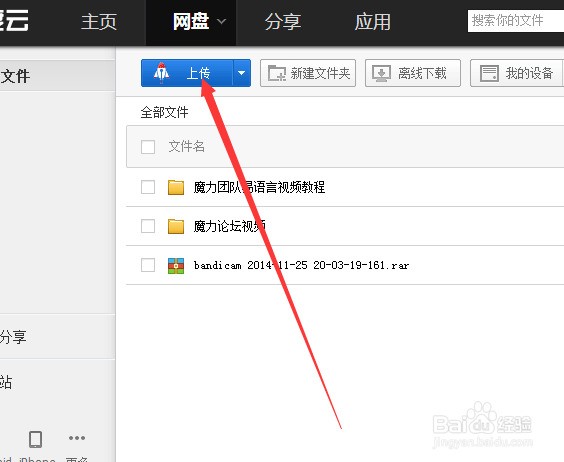Go to the 应用 navigation tab
This screenshot has height=462, width=564.
[x=373, y=22]
